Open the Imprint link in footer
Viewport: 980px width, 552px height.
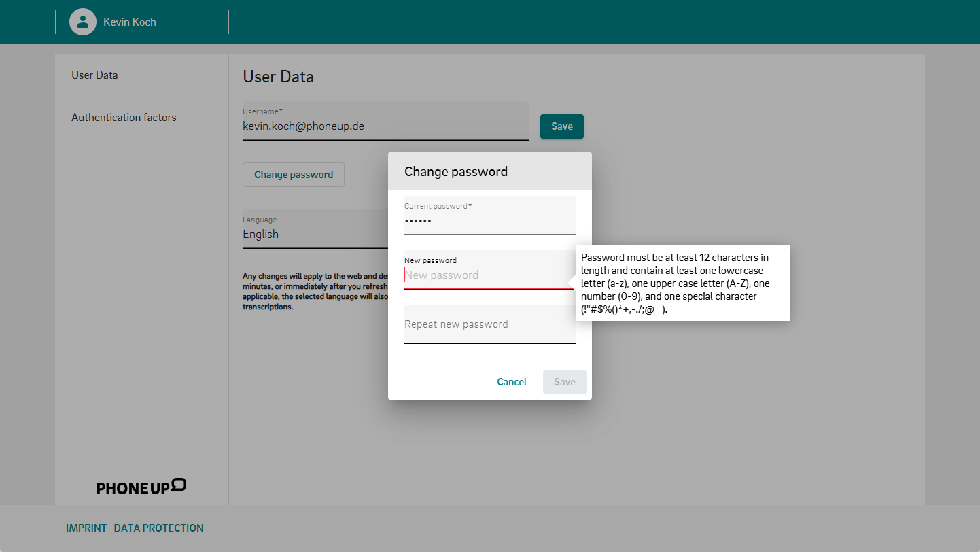click(x=86, y=528)
